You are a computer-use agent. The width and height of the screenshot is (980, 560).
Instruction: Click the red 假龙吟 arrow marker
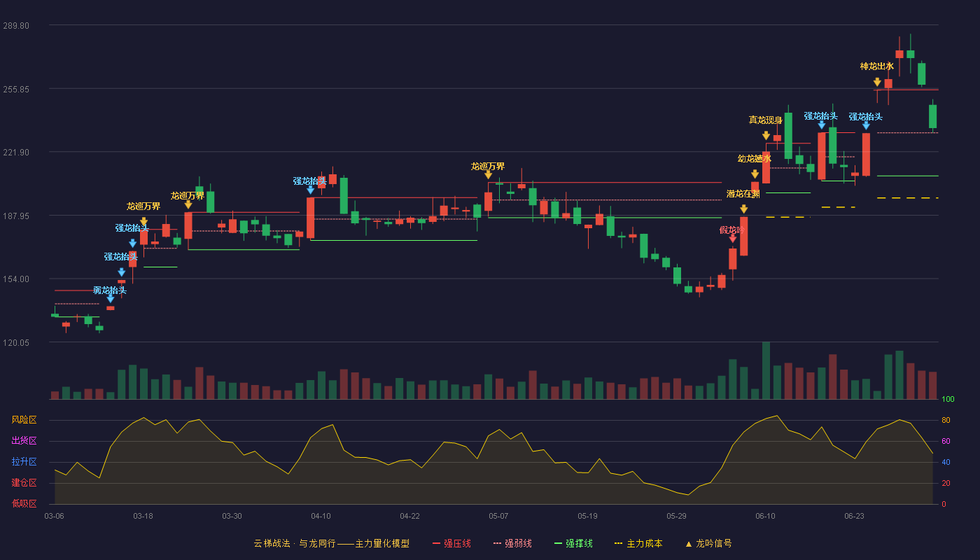tap(732, 239)
